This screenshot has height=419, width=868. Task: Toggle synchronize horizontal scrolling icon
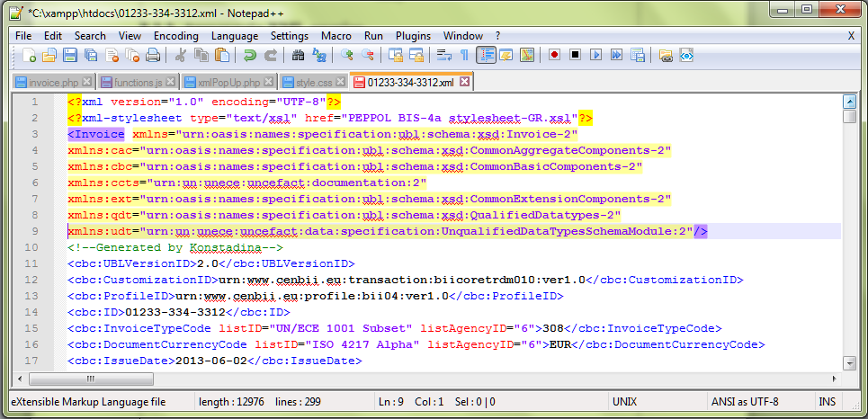(416, 56)
